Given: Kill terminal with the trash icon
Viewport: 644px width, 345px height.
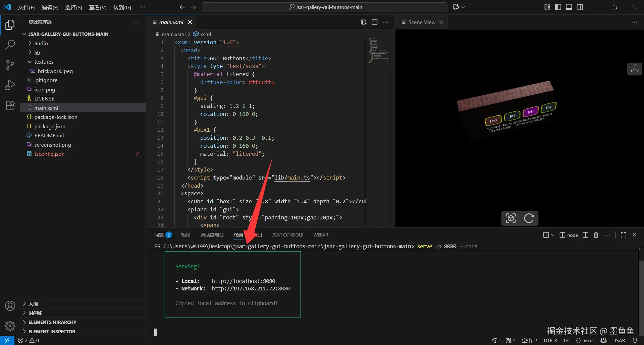Looking at the screenshot, I should (x=596, y=235).
